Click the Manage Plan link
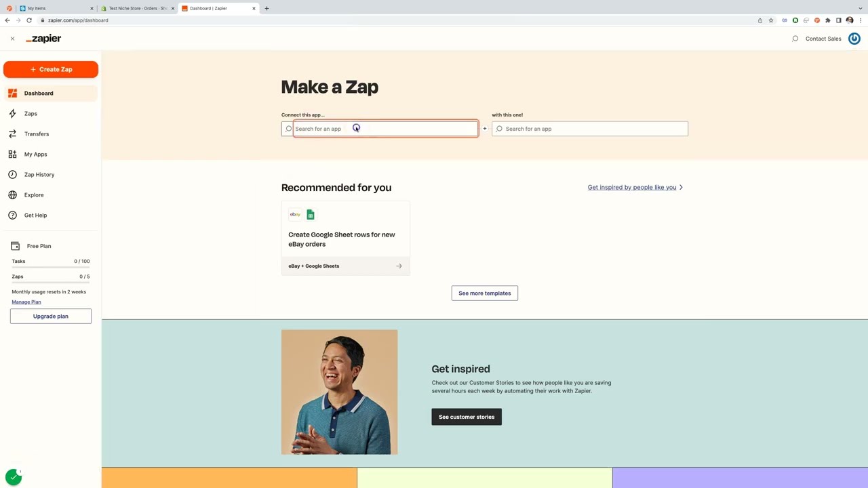868x488 pixels. 26,302
